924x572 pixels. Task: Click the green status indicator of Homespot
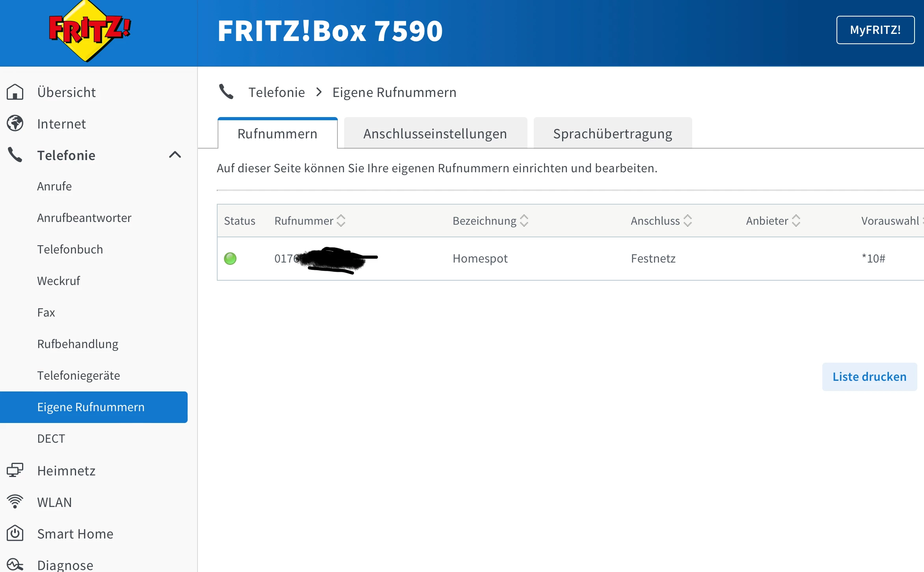point(230,259)
